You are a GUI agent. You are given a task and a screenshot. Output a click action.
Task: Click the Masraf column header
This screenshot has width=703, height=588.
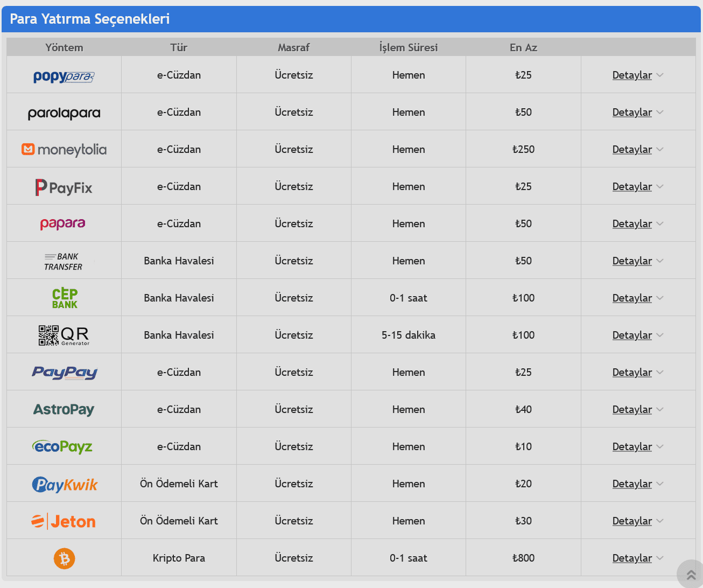pyautogui.click(x=294, y=47)
